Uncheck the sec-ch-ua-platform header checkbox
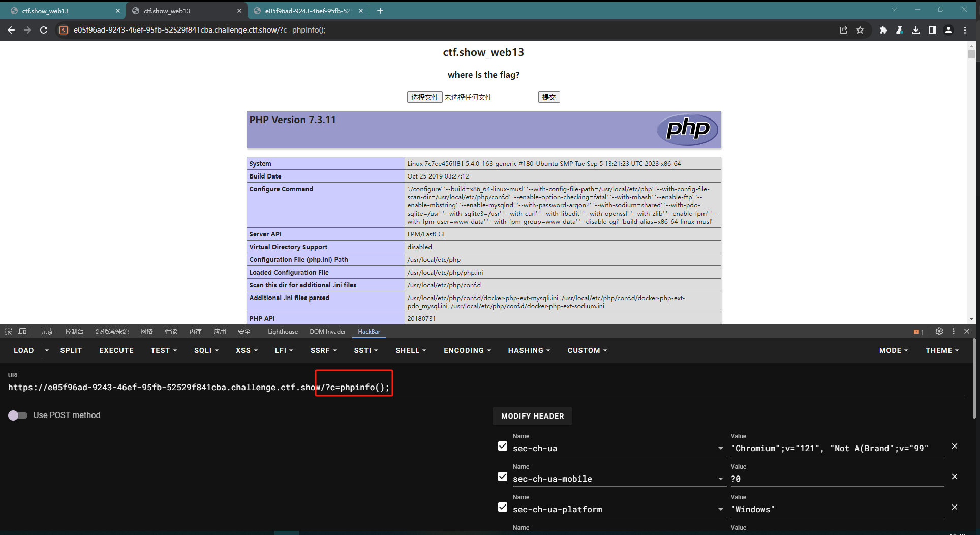This screenshot has height=535, width=980. click(503, 507)
